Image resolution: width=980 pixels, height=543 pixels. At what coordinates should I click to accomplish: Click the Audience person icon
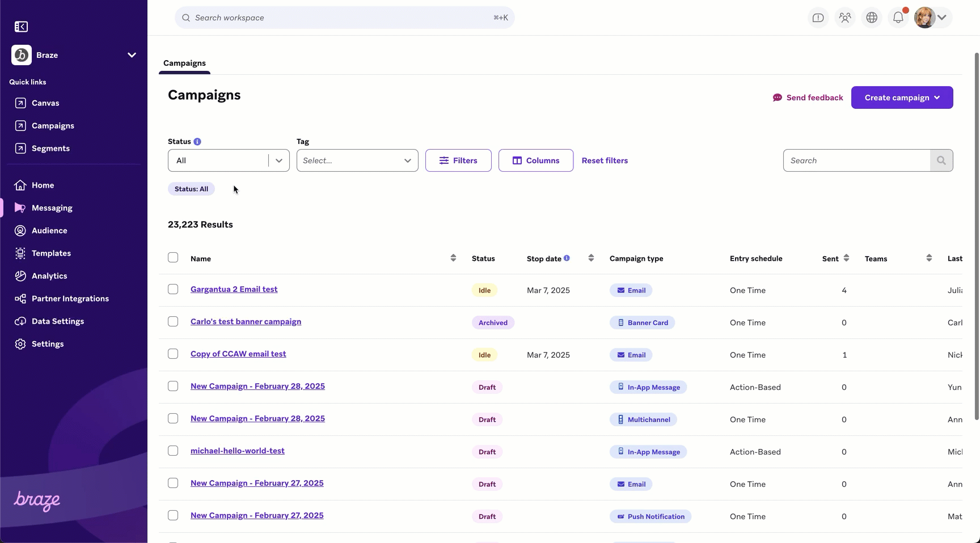[x=20, y=231]
